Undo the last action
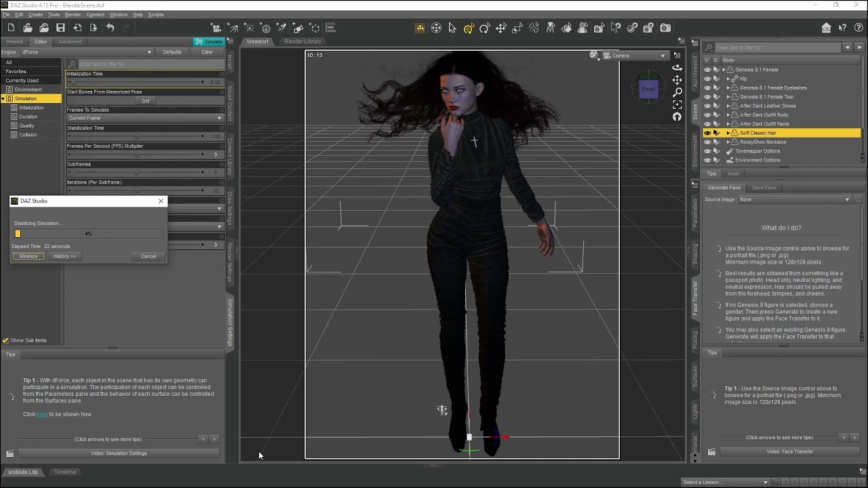This screenshot has height=488, width=868. 110,28
